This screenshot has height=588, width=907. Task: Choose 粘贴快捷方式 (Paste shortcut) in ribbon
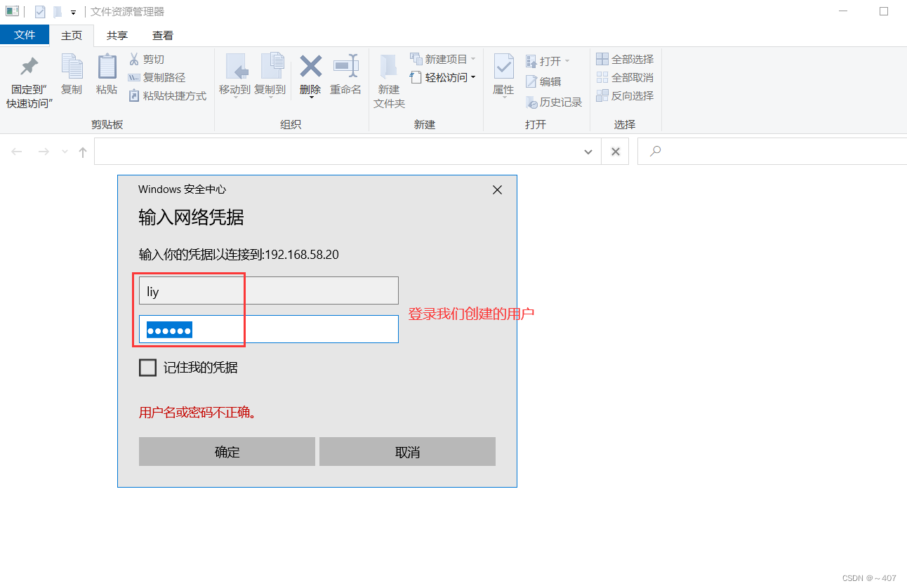168,95
